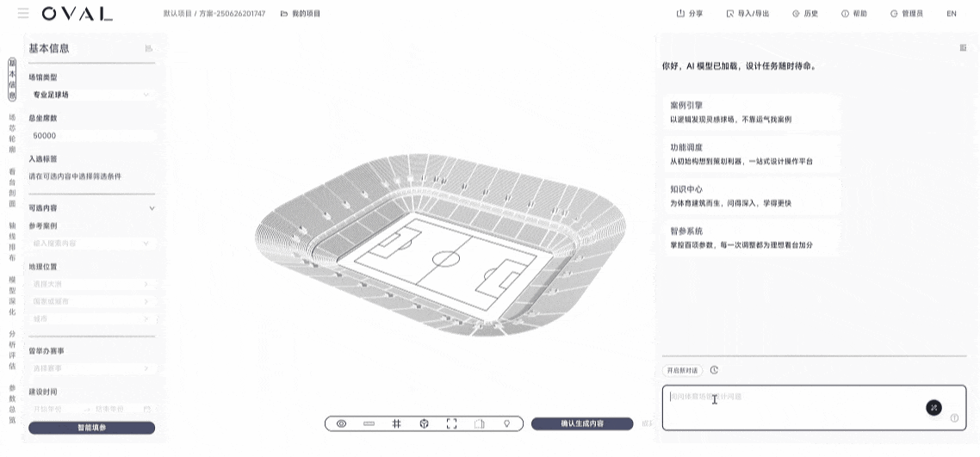Click the 分享 share icon in top bar
Image resolution: width=980 pixels, height=457 pixels.
pos(680,14)
